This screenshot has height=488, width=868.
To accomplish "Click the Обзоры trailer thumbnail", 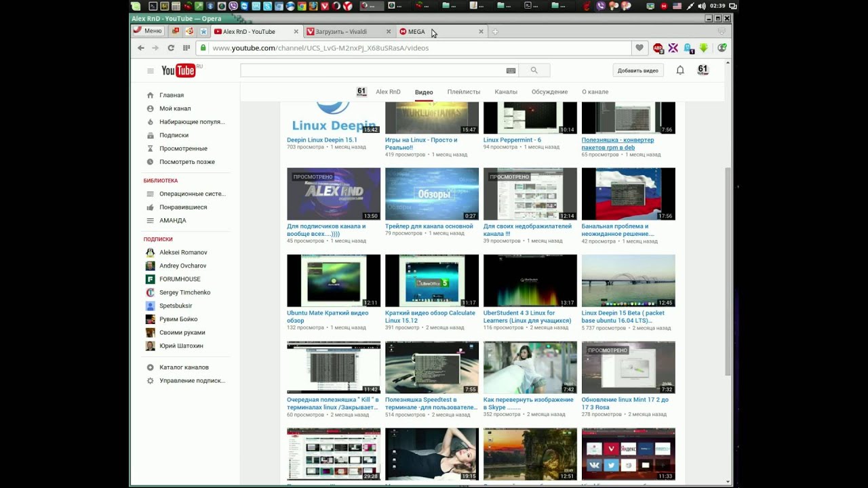I will pyautogui.click(x=432, y=194).
